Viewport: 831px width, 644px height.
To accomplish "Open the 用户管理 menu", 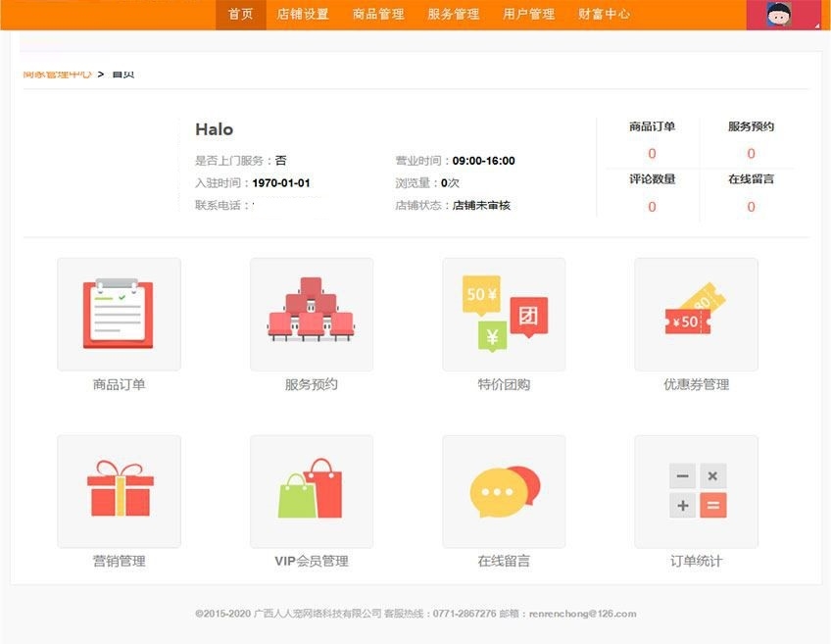I will pos(529,15).
